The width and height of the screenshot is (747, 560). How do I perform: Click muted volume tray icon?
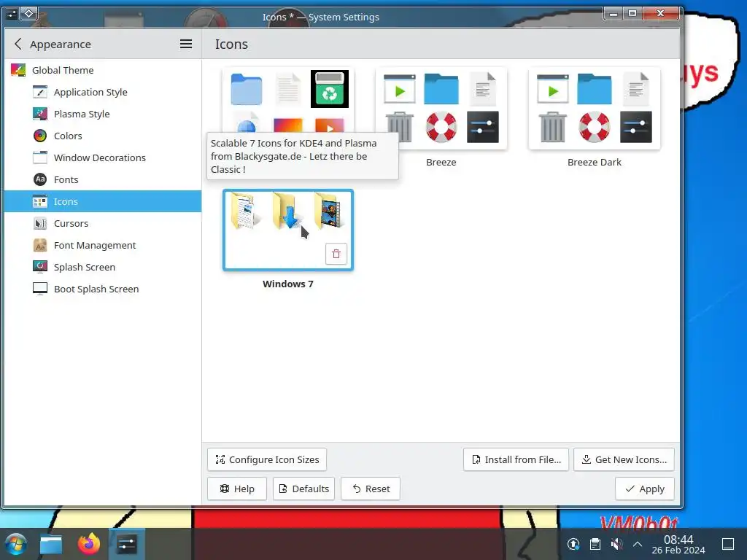click(x=616, y=544)
